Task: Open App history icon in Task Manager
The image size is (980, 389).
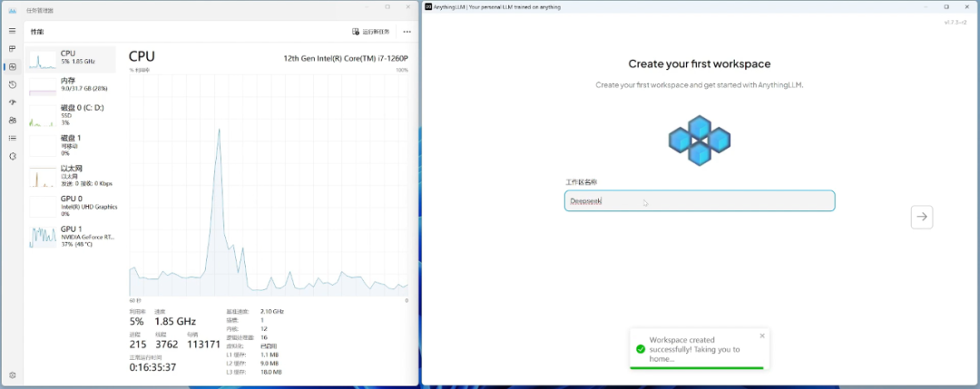Action: (x=12, y=84)
